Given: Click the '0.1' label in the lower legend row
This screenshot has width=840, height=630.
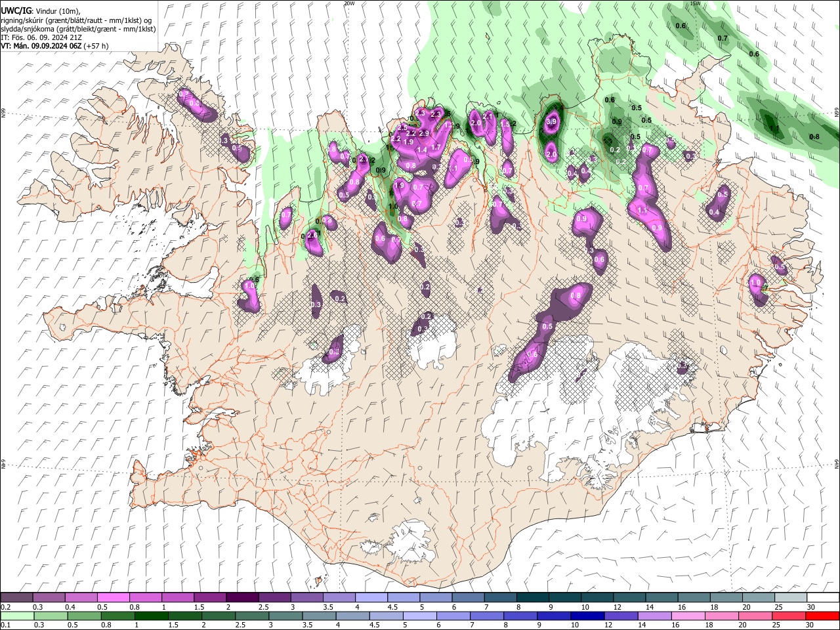Looking at the screenshot, I should tap(5, 625).
